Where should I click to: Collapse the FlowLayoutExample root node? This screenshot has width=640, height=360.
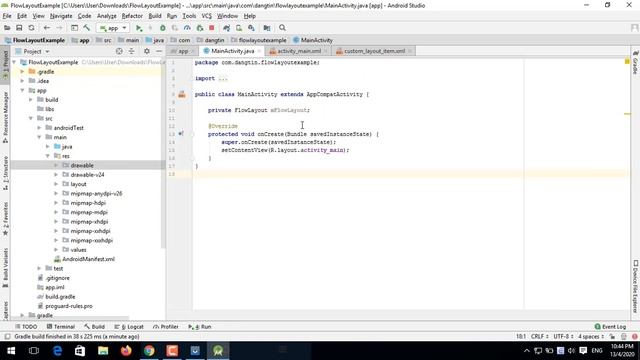pyautogui.click(x=15, y=62)
